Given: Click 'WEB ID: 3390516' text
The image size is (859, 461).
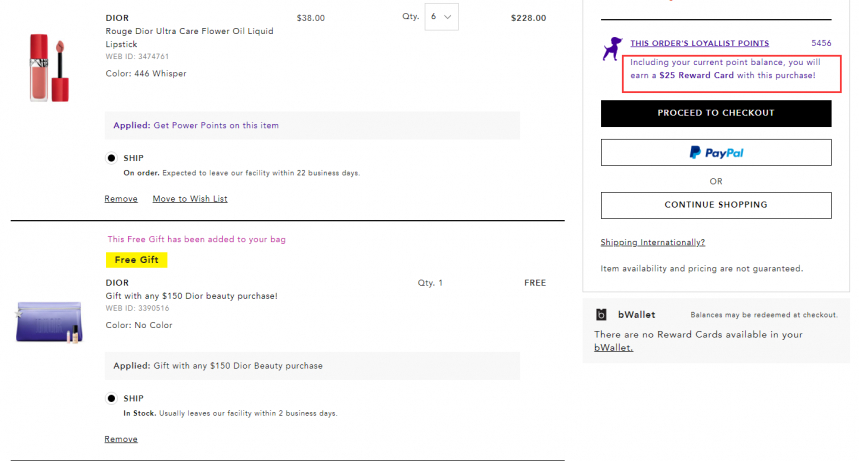Looking at the screenshot, I should [x=137, y=308].
